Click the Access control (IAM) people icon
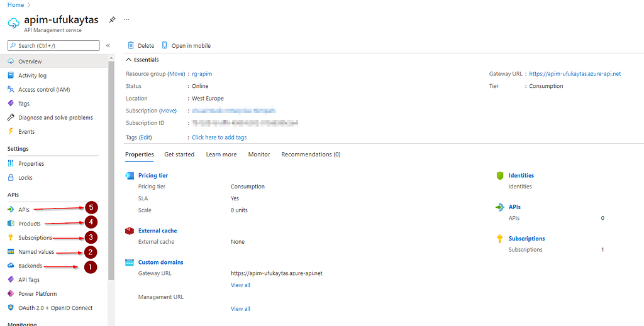 coord(11,89)
